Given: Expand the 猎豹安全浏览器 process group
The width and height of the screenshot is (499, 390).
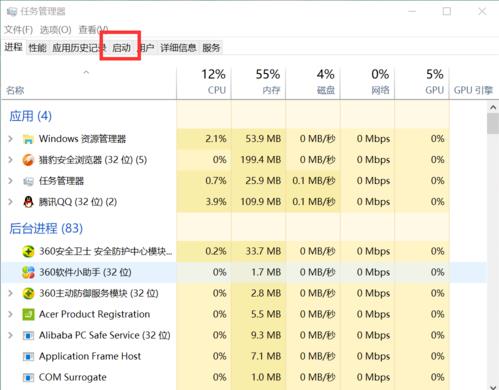Looking at the screenshot, I should click(x=11, y=160).
